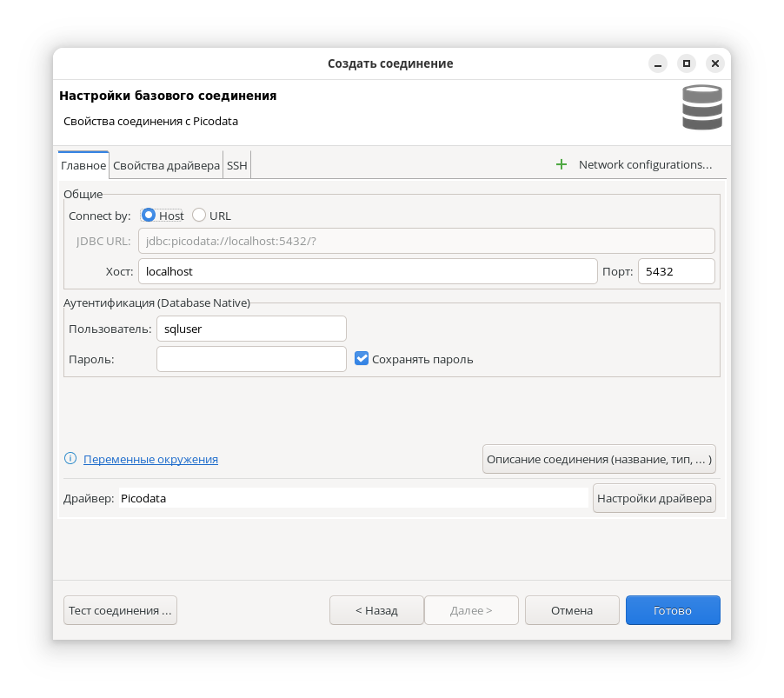The height and width of the screenshot is (698, 784).
Task: Open Переменные окружения link
Action: 150,459
